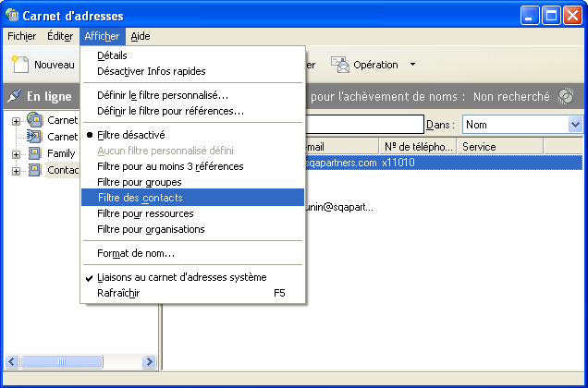
Task: Select the Family tree item
Action: point(61,153)
